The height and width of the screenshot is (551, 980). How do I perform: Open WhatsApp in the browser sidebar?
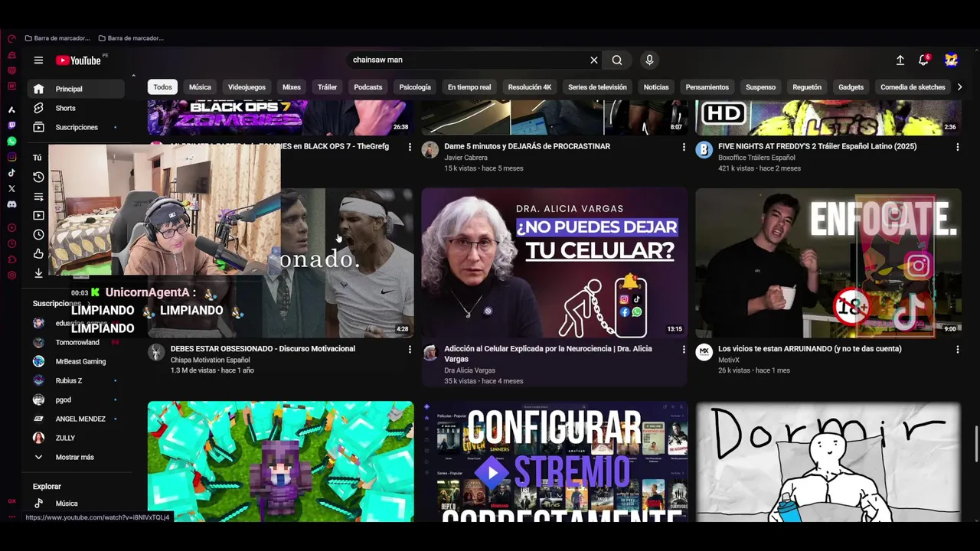coord(11,142)
